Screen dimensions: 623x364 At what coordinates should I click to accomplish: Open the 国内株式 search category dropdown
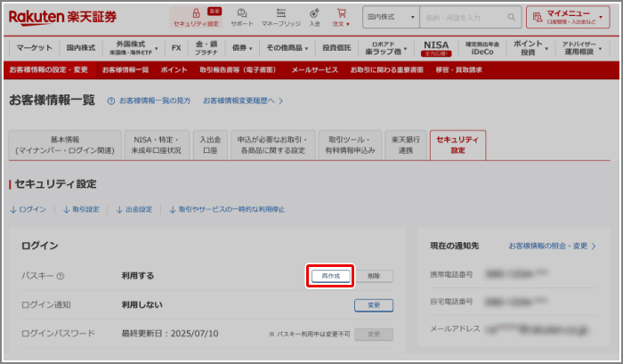click(392, 17)
